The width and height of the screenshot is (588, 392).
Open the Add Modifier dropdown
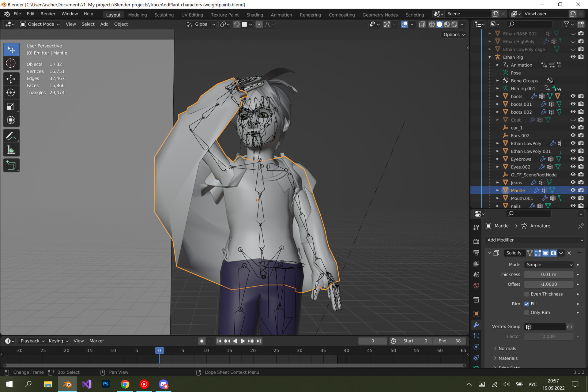click(x=534, y=240)
